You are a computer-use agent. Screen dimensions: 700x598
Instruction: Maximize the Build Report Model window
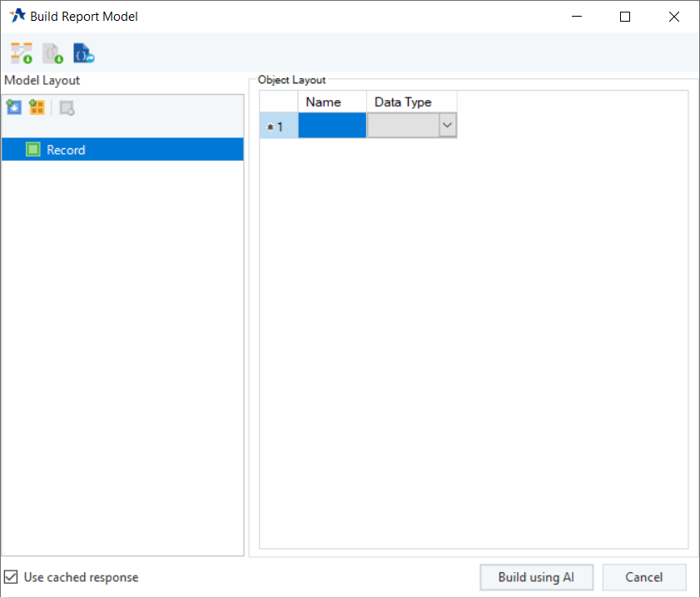point(625,17)
